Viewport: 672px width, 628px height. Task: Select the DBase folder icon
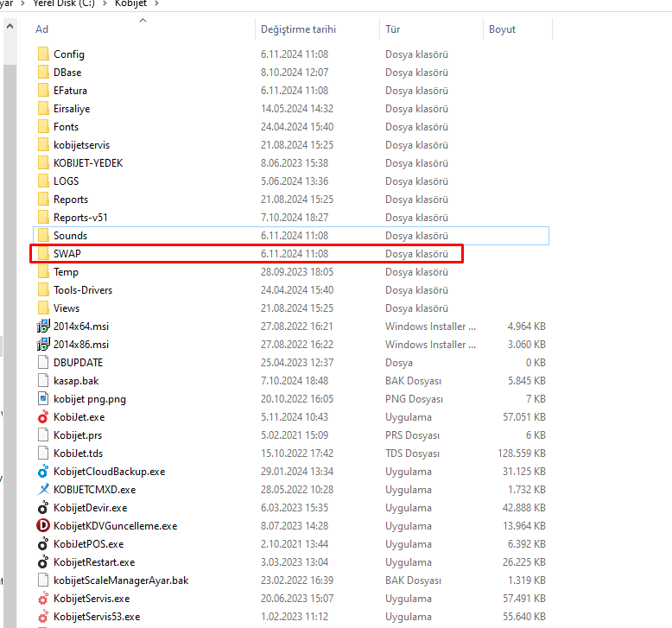click(x=43, y=72)
